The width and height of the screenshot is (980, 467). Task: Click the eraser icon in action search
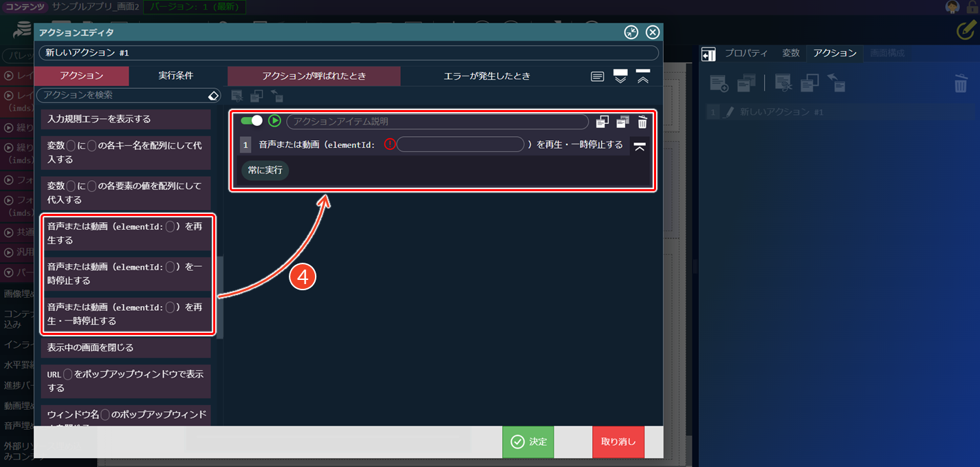point(214,95)
